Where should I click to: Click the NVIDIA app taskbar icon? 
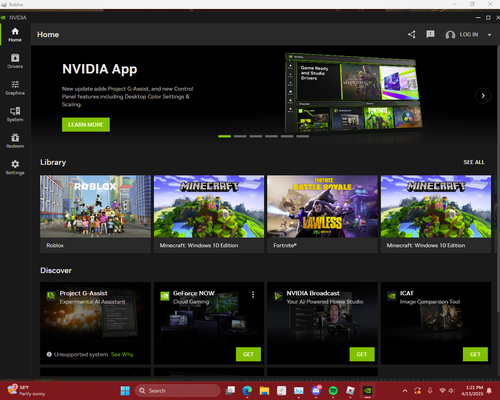pyautogui.click(x=367, y=391)
